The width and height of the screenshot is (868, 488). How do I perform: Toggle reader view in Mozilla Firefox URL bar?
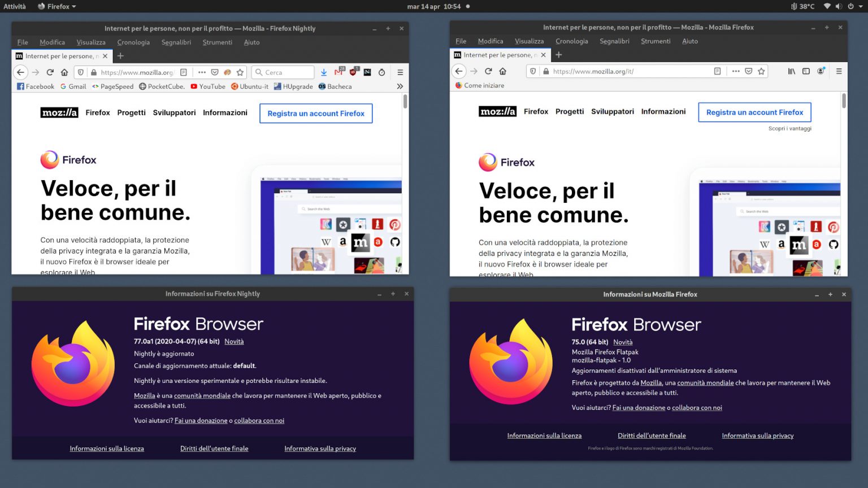point(717,71)
